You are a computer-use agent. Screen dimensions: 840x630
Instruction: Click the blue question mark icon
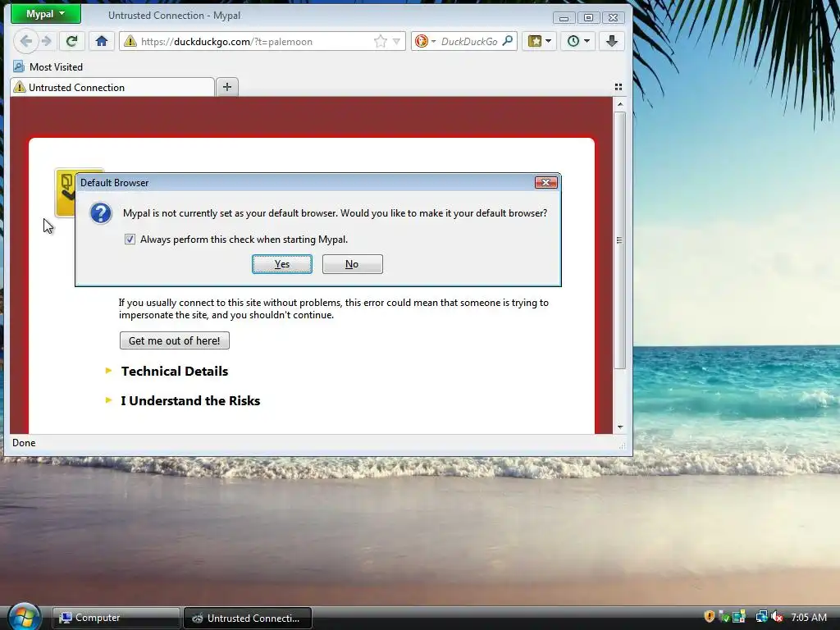[101, 213]
